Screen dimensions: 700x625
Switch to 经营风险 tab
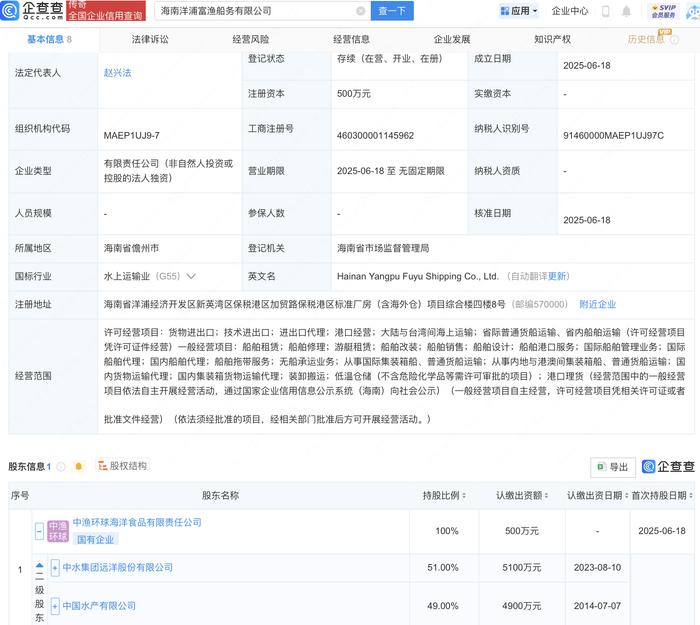251,39
